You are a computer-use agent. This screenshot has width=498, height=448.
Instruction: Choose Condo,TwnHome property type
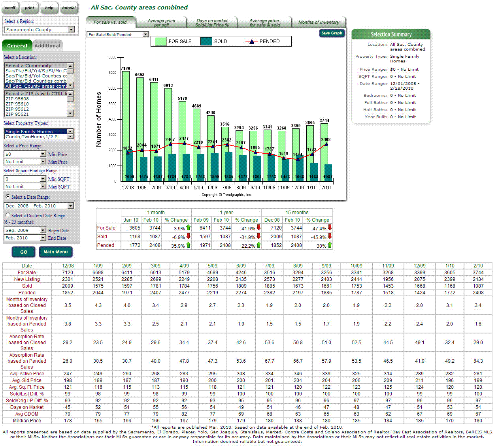(x=36, y=137)
